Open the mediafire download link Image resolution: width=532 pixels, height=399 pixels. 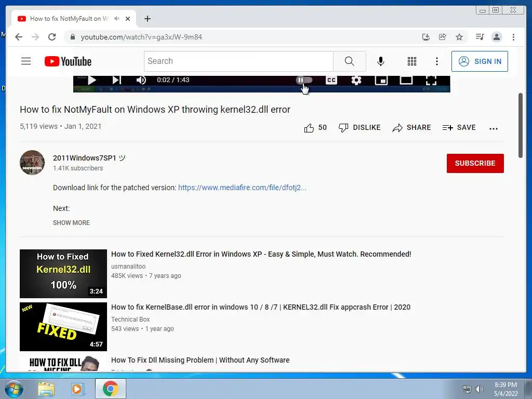click(x=242, y=187)
